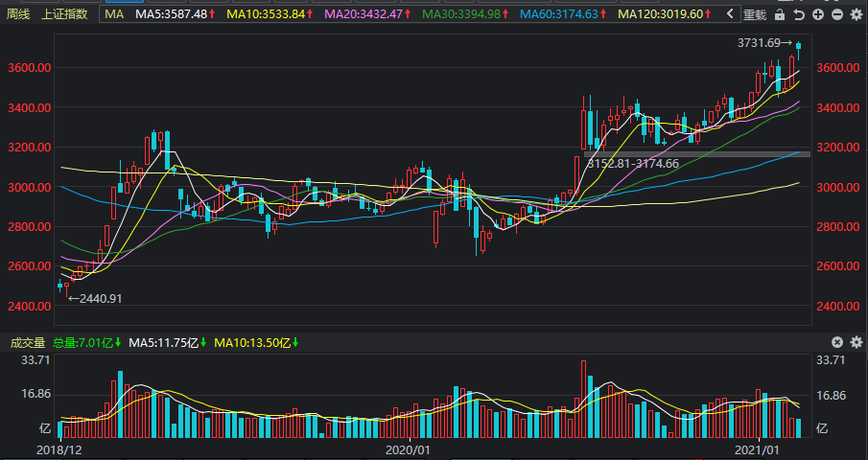Click the 成交量 volume indicator label

[27, 342]
